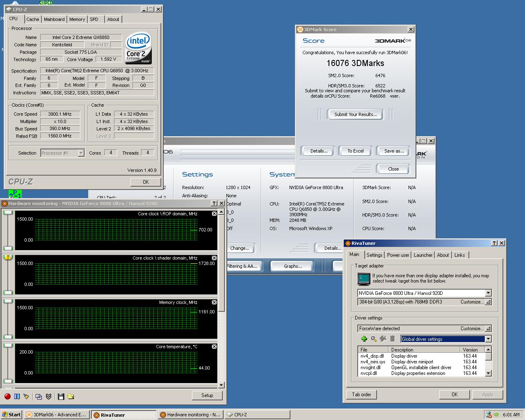Start recording with the red log button
The image size is (525, 420).
coord(7,396)
